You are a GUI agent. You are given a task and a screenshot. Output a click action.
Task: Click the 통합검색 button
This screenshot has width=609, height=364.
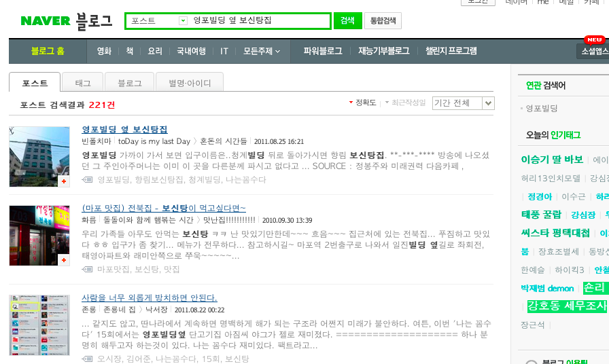point(383,20)
